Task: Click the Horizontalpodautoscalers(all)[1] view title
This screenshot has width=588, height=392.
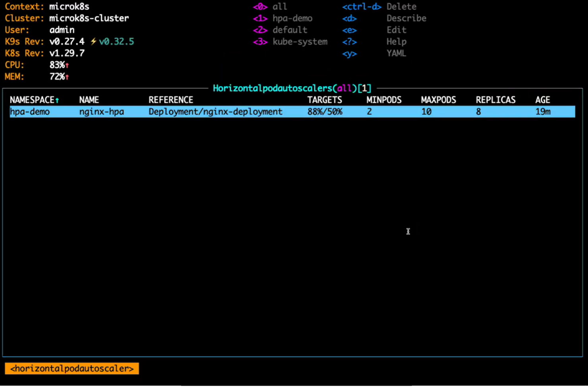Action: click(x=292, y=88)
